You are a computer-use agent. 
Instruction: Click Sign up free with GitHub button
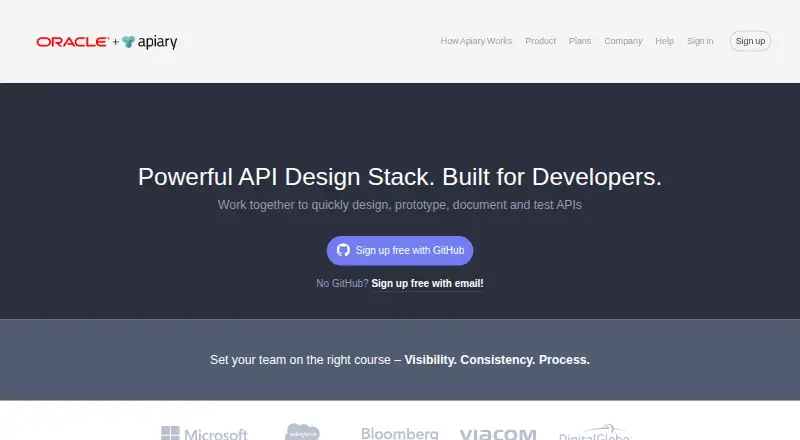tap(399, 251)
